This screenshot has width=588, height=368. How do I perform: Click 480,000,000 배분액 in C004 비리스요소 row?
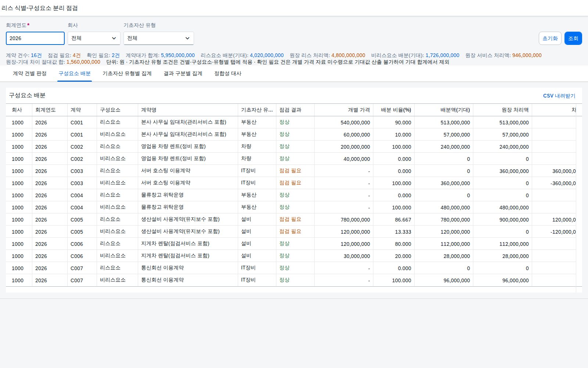click(x=455, y=208)
